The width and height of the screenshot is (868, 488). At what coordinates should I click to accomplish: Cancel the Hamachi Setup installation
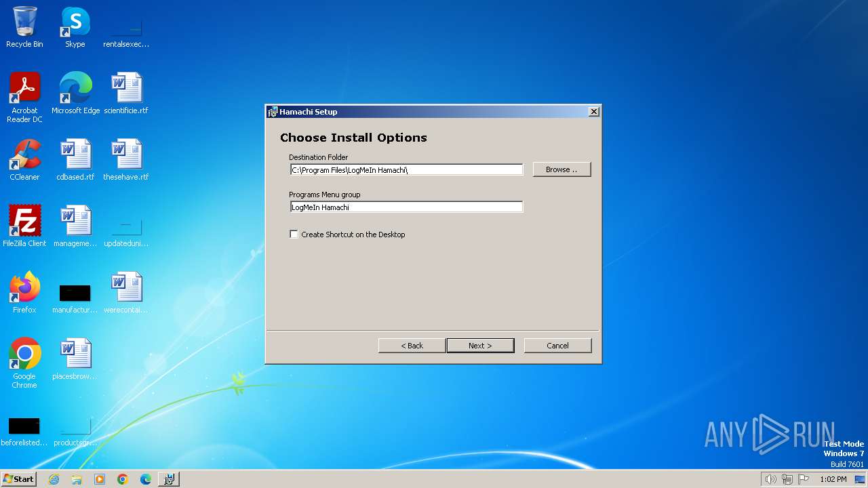point(557,346)
